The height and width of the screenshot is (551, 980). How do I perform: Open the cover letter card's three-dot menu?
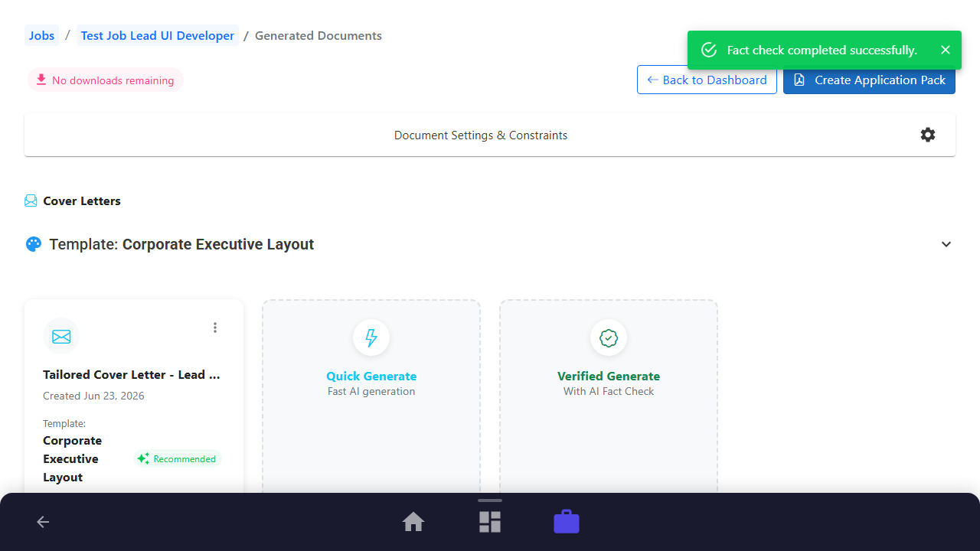coord(215,328)
